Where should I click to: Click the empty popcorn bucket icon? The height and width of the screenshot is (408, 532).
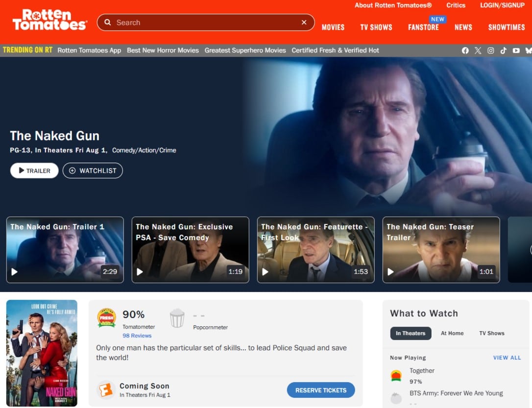[177, 318]
